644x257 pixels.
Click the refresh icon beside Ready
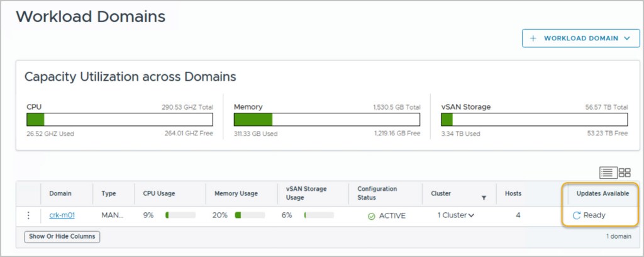[x=576, y=215]
